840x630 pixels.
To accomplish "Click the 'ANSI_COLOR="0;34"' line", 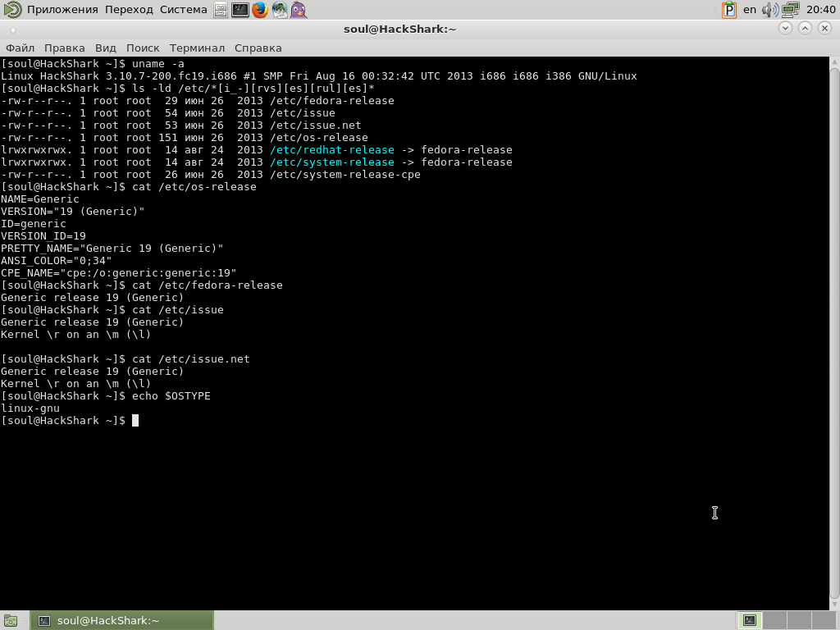I will click(57, 261).
